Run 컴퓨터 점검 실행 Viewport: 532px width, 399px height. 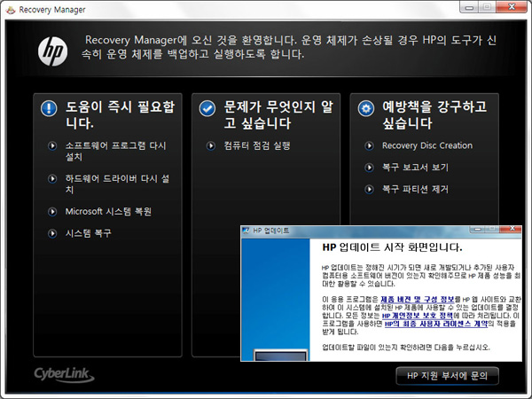click(257, 146)
